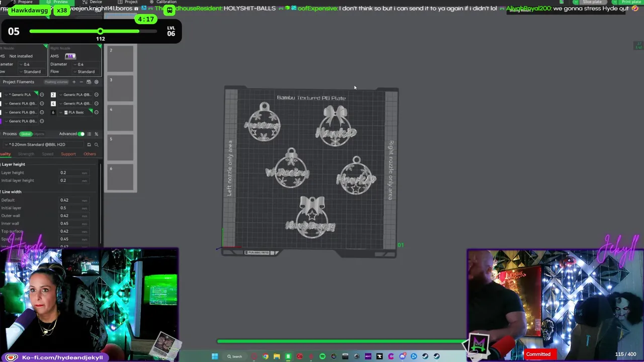Add a new project filament

tap(74, 82)
